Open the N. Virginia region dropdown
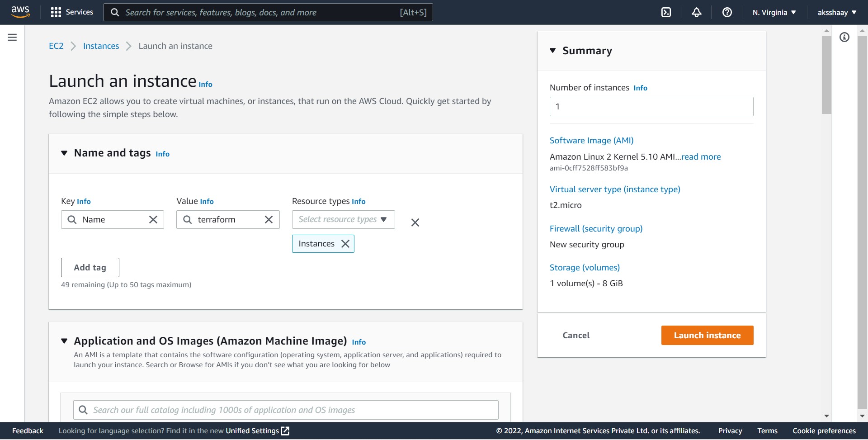The width and height of the screenshot is (868, 440). point(774,12)
